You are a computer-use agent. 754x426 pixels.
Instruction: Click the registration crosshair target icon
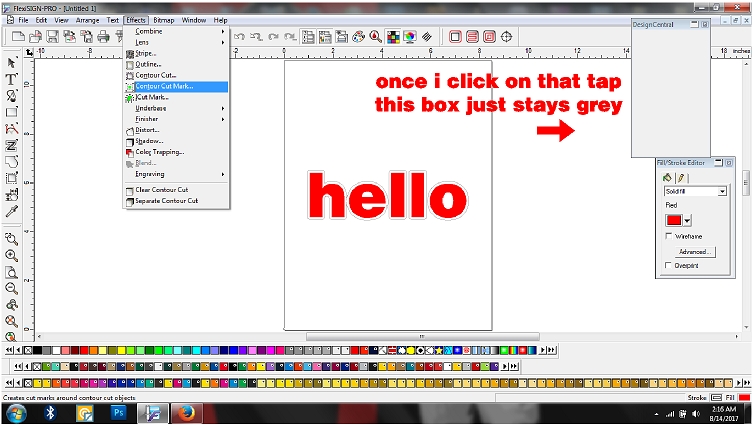[x=506, y=37]
